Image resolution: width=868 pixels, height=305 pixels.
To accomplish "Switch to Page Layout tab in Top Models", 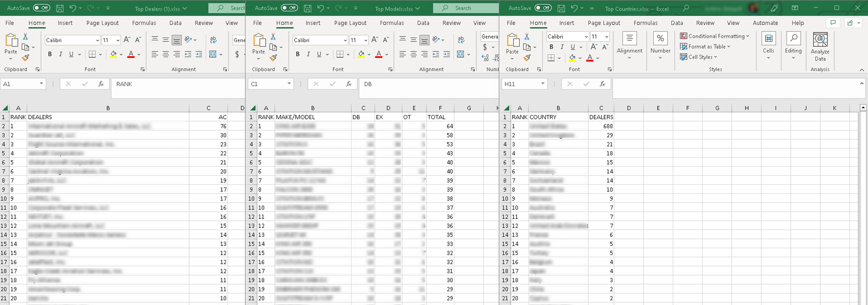I will pos(350,23).
